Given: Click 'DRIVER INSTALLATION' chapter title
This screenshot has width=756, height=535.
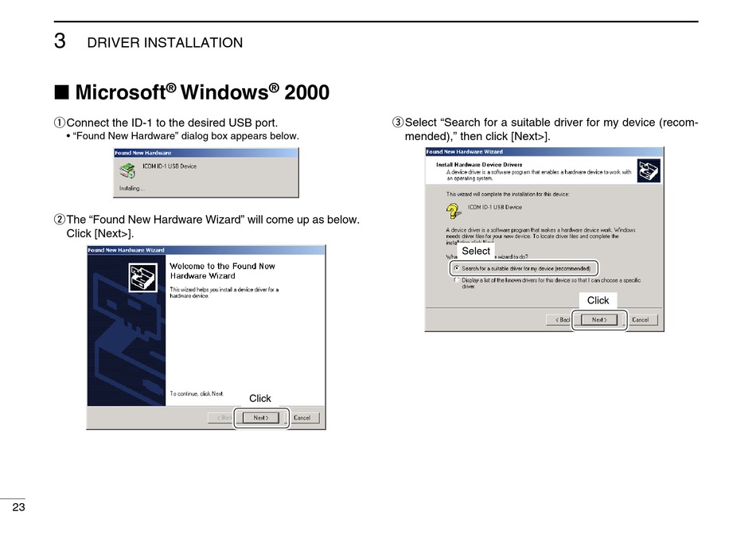Looking at the screenshot, I should pyautogui.click(x=165, y=42).
